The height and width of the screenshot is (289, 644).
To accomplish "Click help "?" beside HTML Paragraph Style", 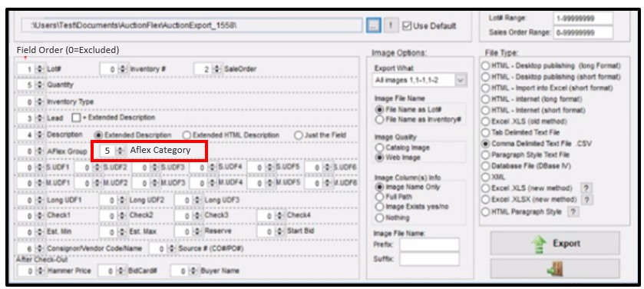I will click(573, 211).
